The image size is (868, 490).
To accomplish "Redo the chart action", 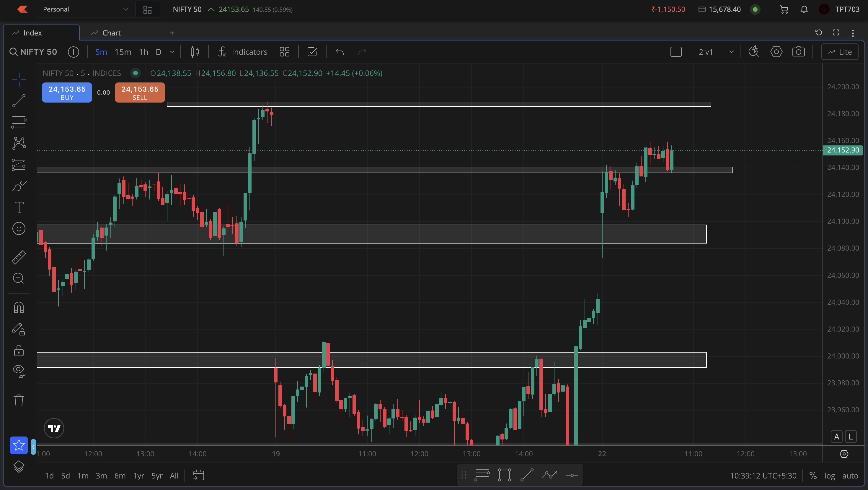I will (x=362, y=52).
